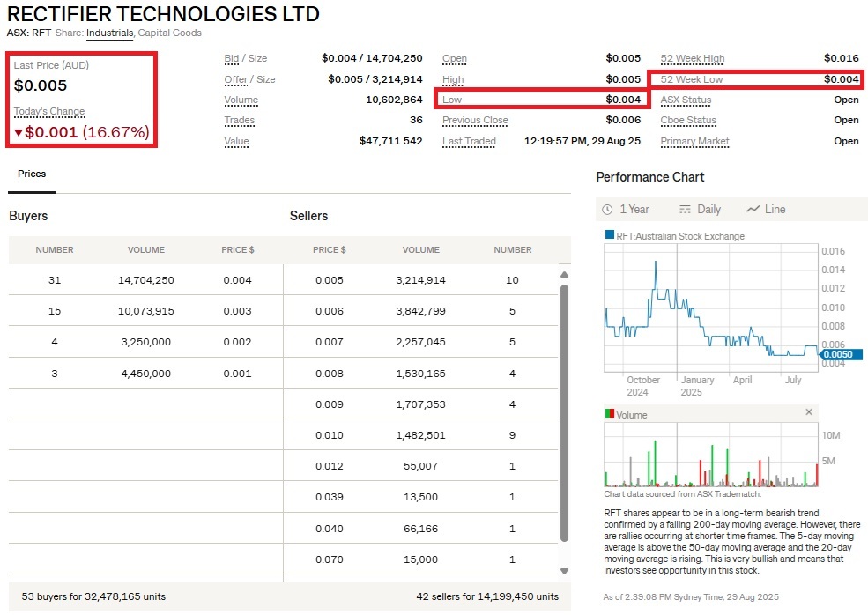Image resolution: width=868 pixels, height=615 pixels.
Task: Click the red-green Volume legend icon
Action: [x=609, y=414]
